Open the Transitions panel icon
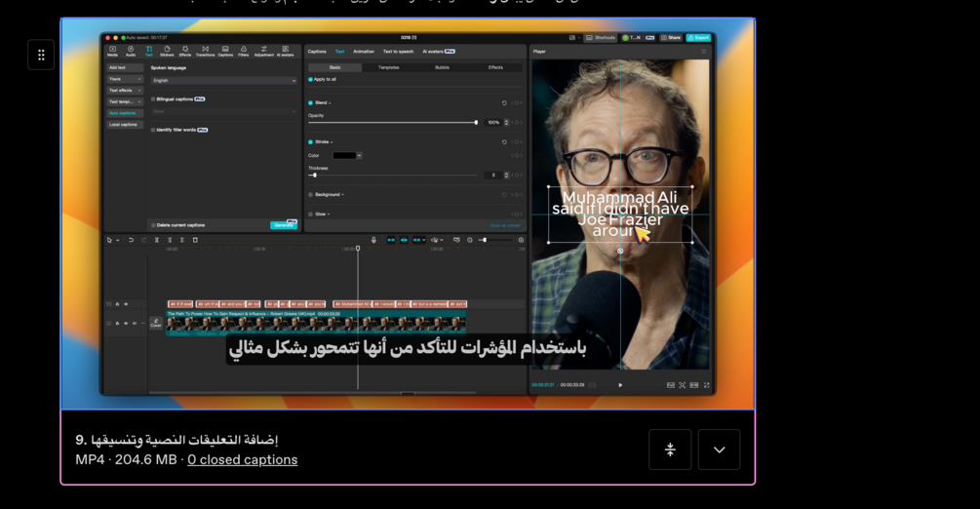The image size is (980, 509). 205,51
